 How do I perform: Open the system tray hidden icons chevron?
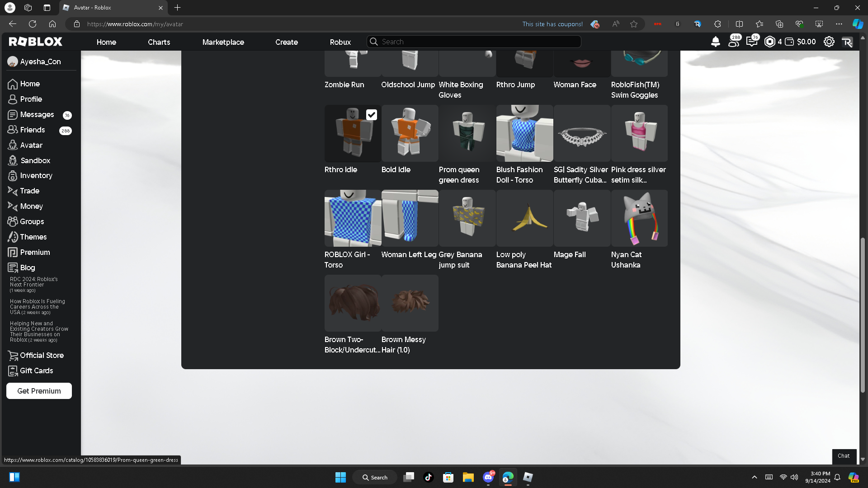pyautogui.click(x=754, y=477)
